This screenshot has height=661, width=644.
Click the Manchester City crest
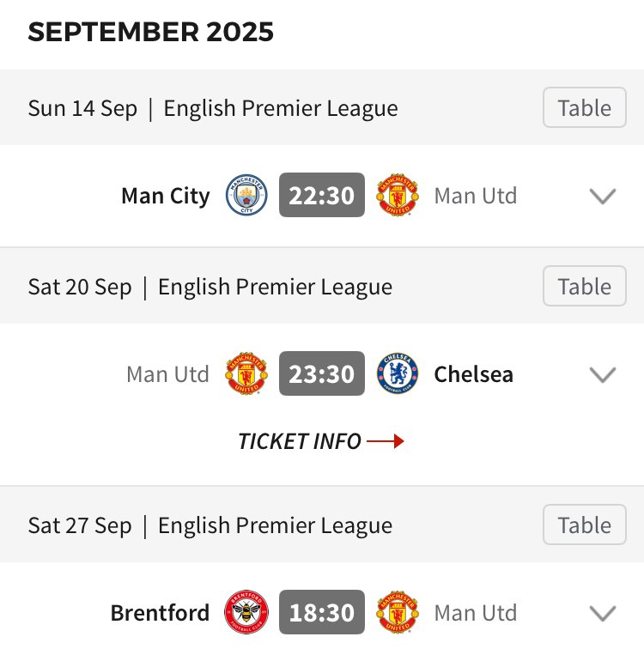click(246, 195)
